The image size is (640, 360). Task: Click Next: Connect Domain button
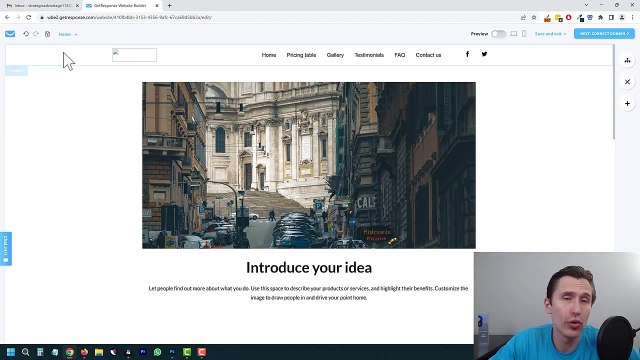[x=604, y=33]
